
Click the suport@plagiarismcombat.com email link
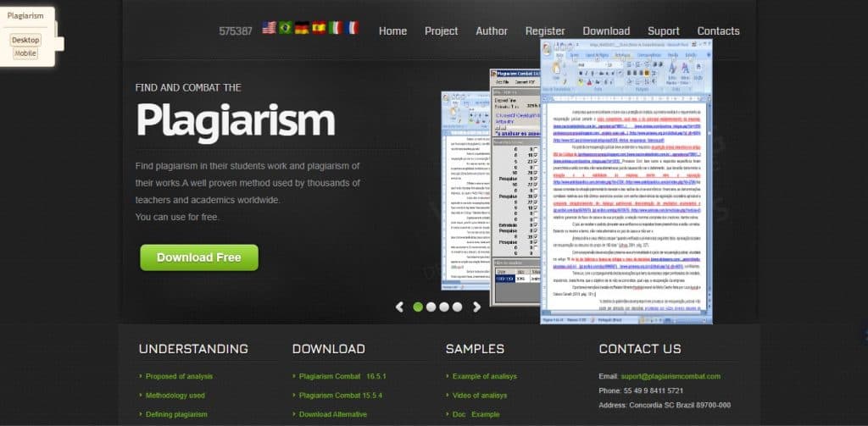pos(670,376)
